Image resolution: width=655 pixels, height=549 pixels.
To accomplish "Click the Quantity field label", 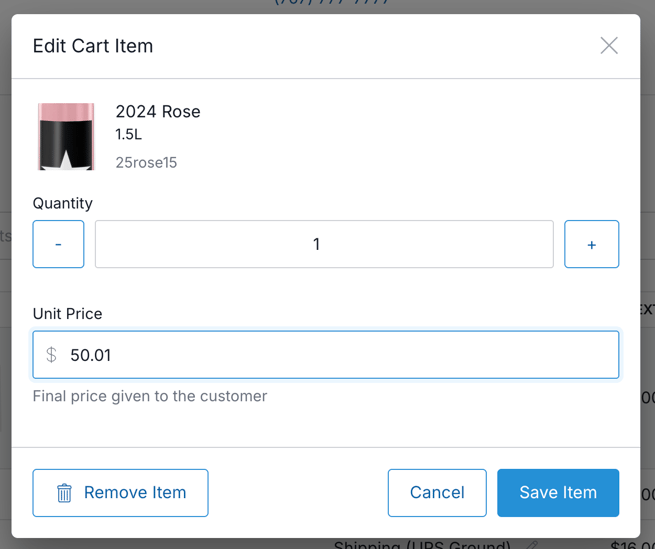I will 63,203.
